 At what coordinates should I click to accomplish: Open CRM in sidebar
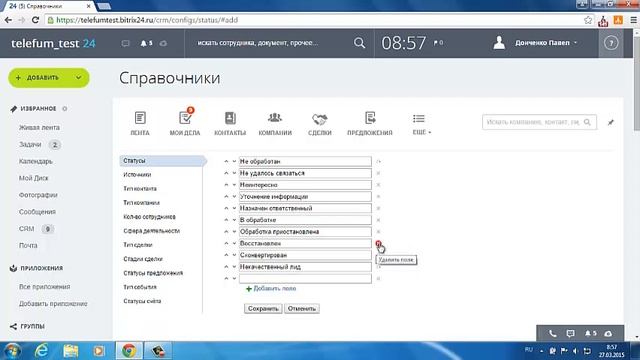tap(27, 229)
